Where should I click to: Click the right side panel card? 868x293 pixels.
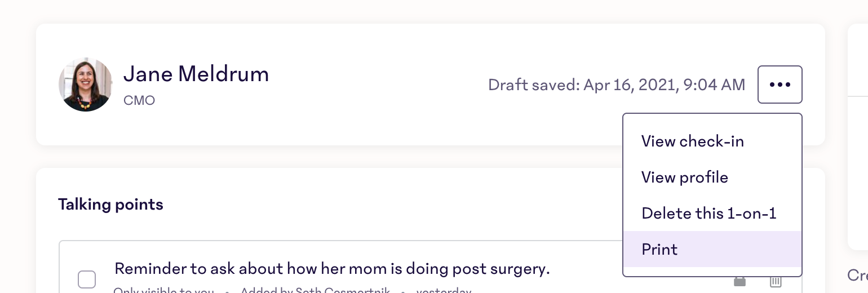pos(858,137)
